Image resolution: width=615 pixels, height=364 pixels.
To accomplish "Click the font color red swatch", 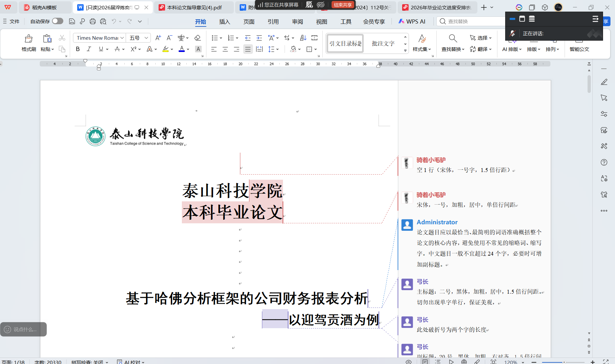I will pos(182,49).
